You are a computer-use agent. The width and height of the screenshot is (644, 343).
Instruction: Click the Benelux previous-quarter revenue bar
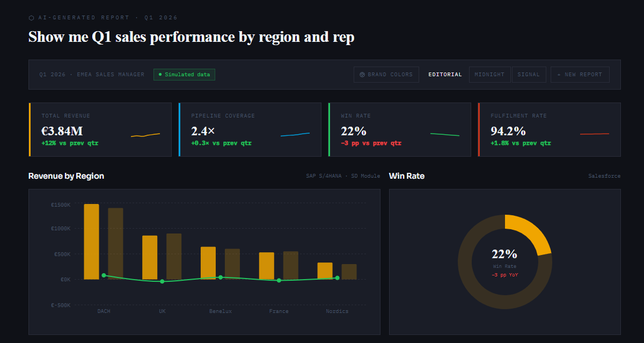[x=232, y=264]
